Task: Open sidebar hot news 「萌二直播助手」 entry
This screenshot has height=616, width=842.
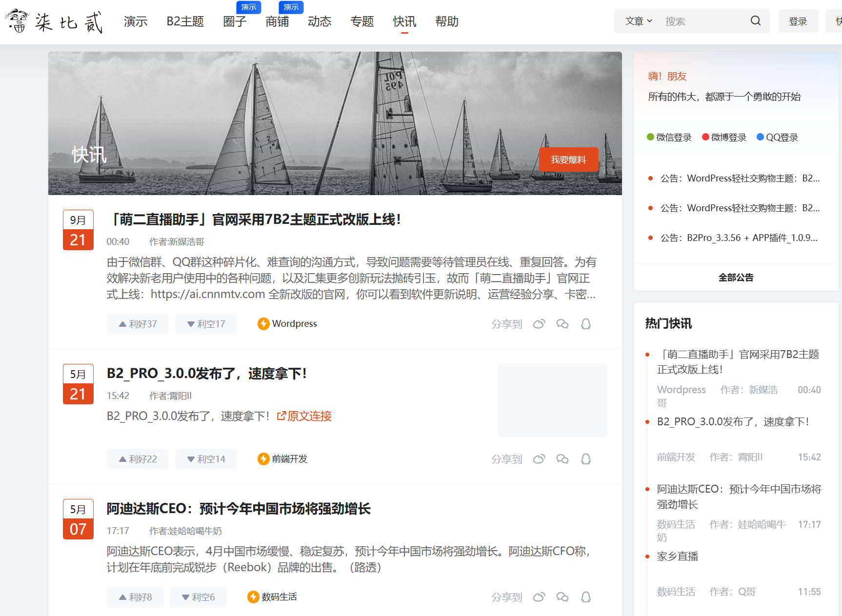Action: pos(738,362)
